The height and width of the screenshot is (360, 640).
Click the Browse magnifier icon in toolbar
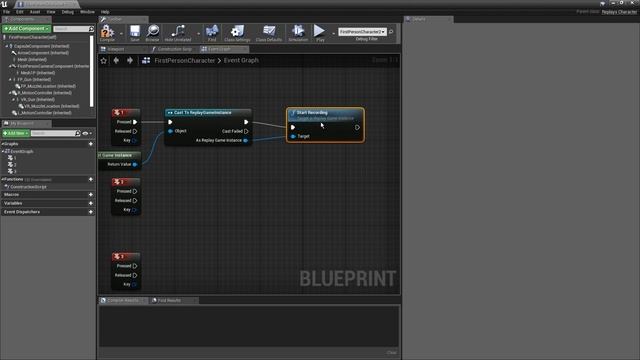tap(152, 32)
